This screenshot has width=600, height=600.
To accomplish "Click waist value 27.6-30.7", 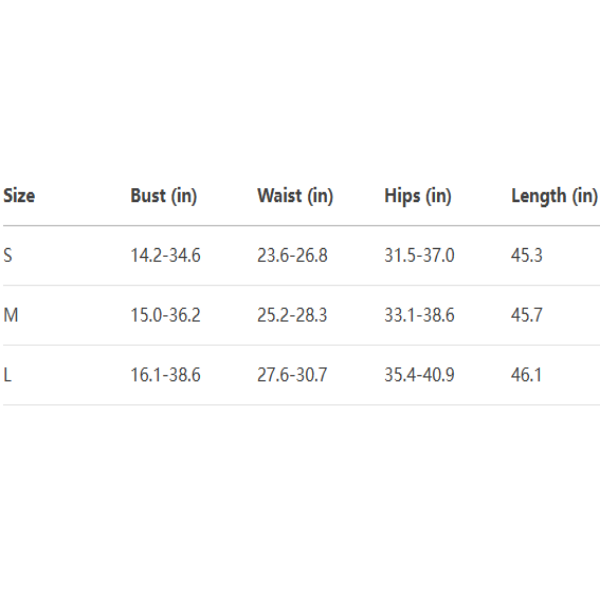I will tap(292, 376).
